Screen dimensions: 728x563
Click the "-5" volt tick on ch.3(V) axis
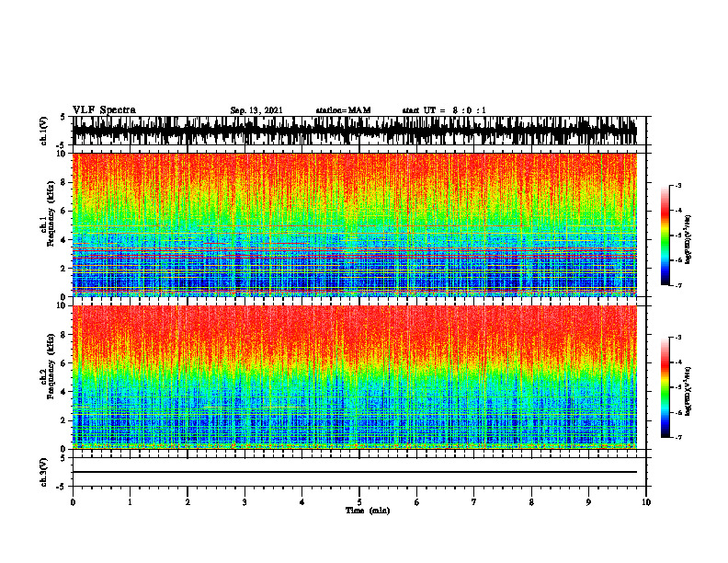tap(63, 487)
